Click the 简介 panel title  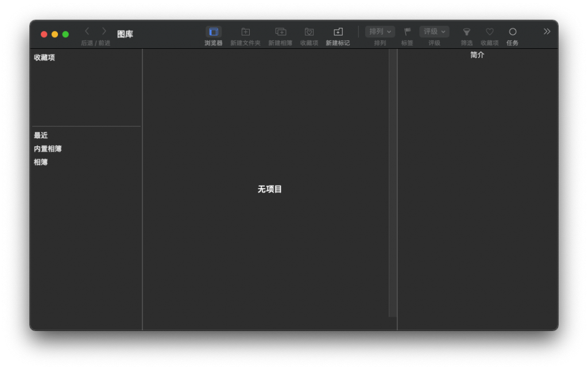(477, 55)
